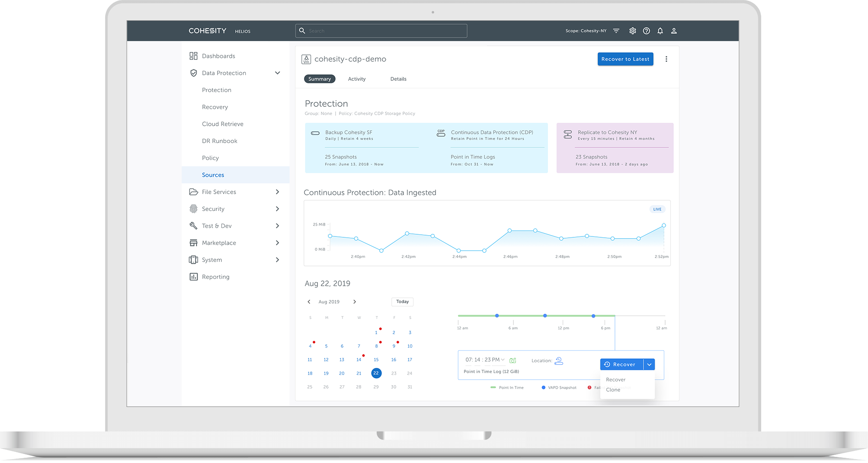Viewport: 868px width, 463px height.
Task: Open Reporting in the sidebar
Action: 216,277
